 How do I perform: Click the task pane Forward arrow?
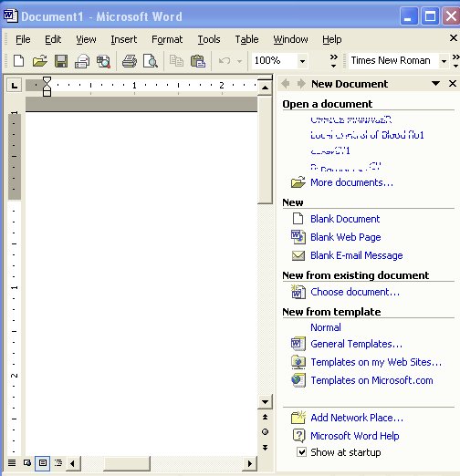click(x=301, y=83)
